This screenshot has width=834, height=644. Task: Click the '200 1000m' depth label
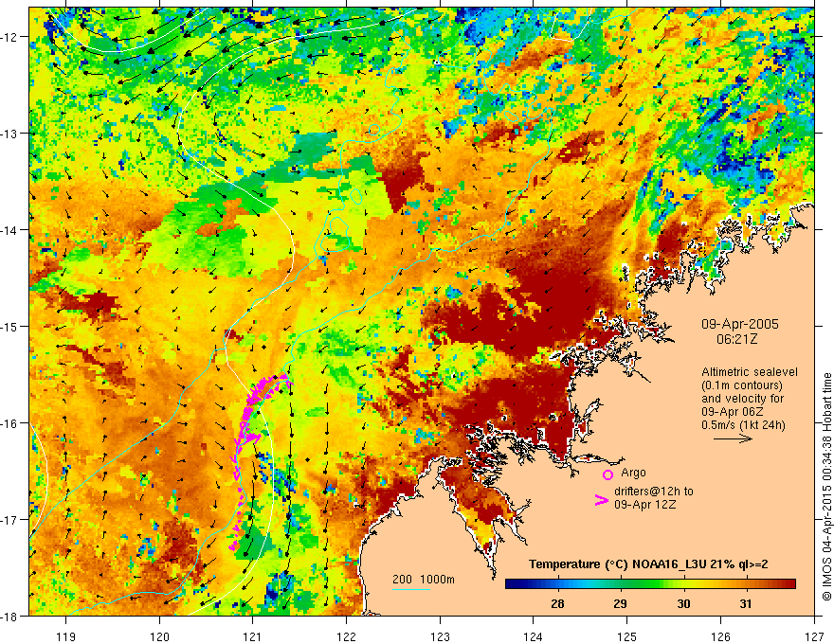pos(424,580)
